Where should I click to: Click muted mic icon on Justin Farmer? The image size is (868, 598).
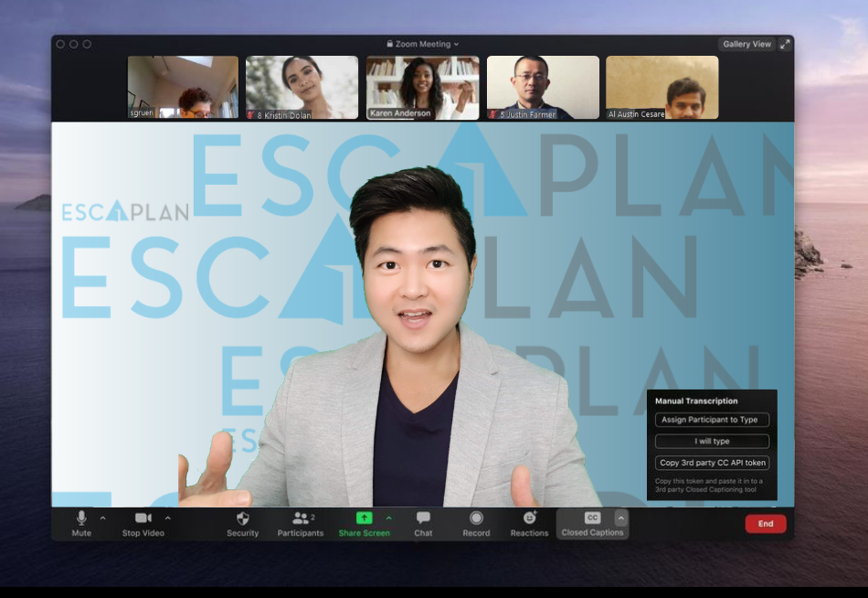(x=492, y=114)
